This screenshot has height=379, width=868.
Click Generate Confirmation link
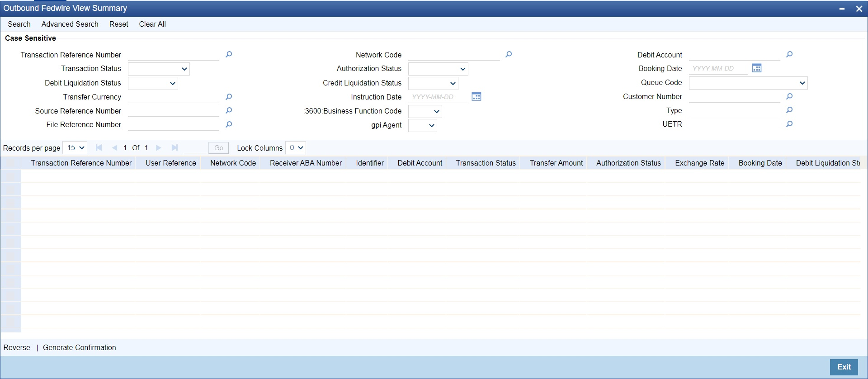tap(80, 347)
